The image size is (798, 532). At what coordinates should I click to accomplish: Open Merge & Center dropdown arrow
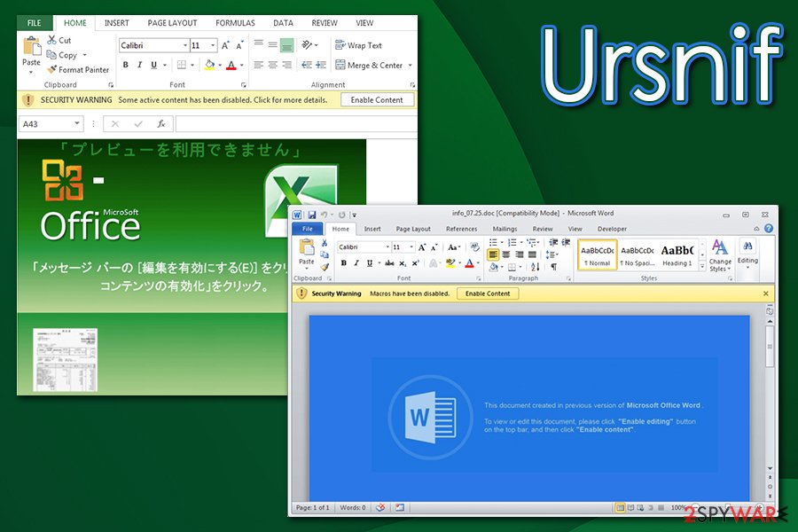click(x=410, y=65)
